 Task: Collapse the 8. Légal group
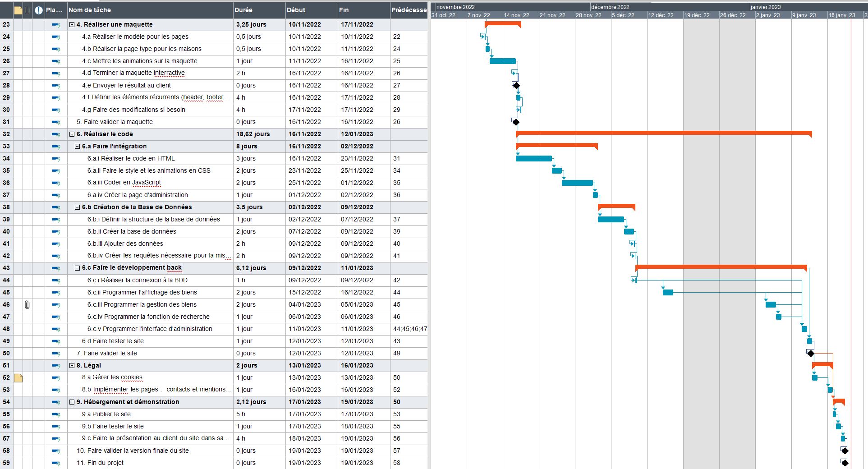coord(71,365)
